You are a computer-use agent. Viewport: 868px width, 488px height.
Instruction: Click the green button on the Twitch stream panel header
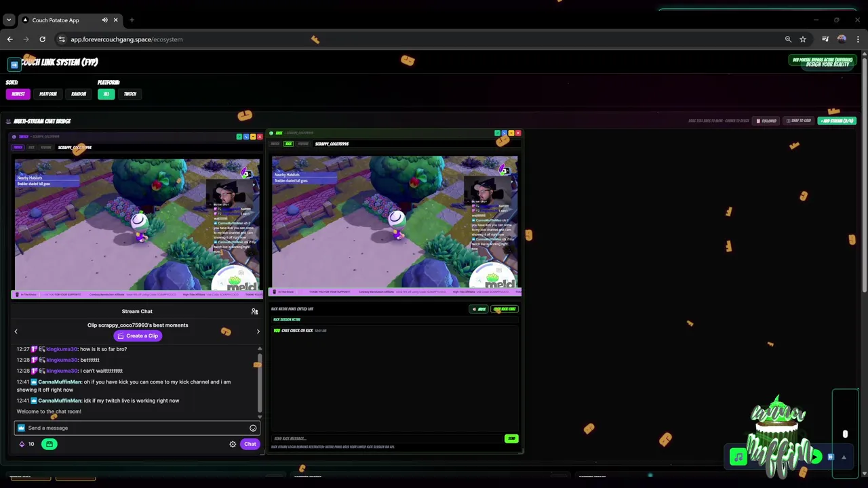click(239, 137)
